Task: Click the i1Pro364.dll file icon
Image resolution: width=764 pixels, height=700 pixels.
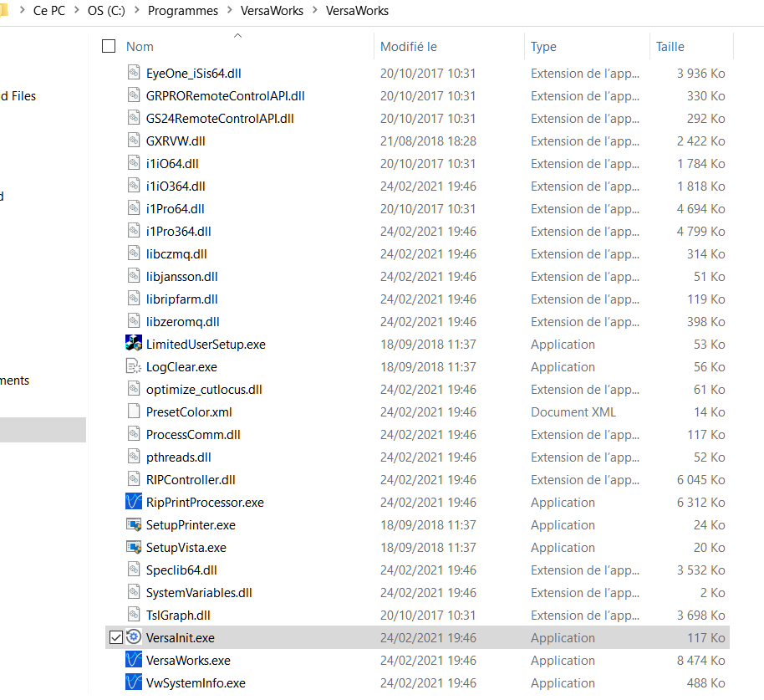Action: [134, 231]
